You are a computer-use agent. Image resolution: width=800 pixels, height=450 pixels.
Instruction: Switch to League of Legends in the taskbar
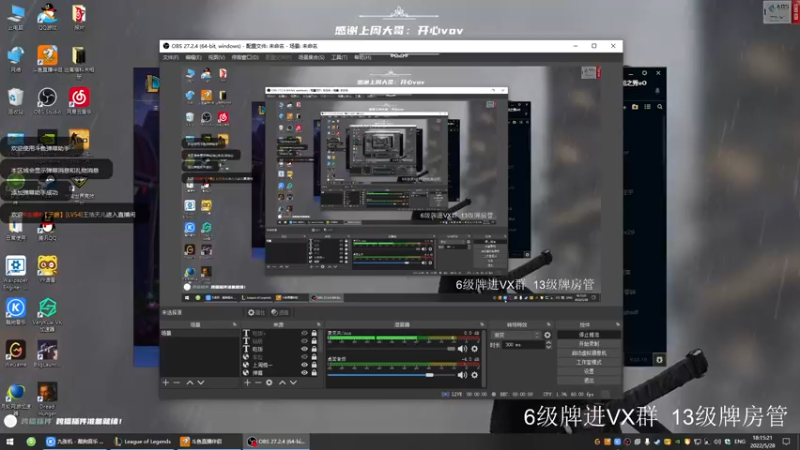[x=142, y=441]
